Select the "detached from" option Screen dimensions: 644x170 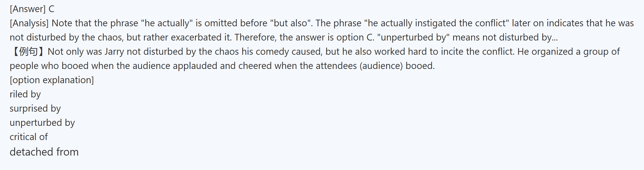tap(44, 152)
